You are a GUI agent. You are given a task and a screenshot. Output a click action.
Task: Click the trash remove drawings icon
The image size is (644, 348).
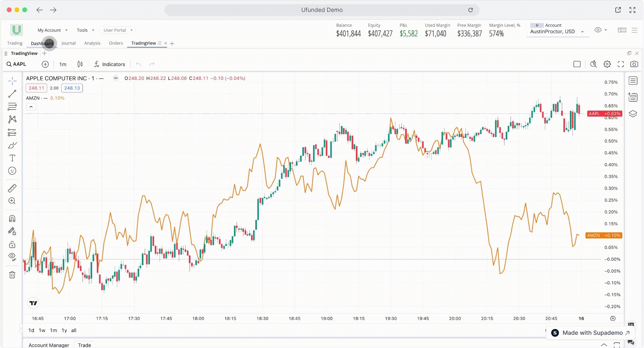pos(12,275)
